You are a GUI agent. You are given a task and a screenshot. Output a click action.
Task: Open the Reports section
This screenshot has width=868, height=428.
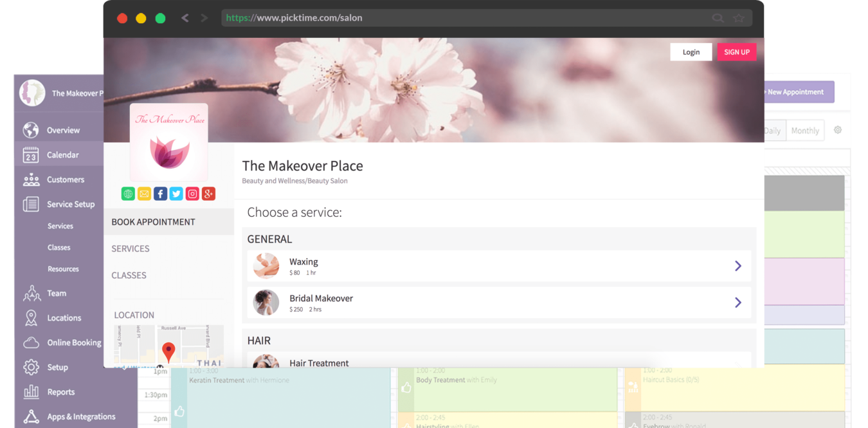(x=31, y=391)
